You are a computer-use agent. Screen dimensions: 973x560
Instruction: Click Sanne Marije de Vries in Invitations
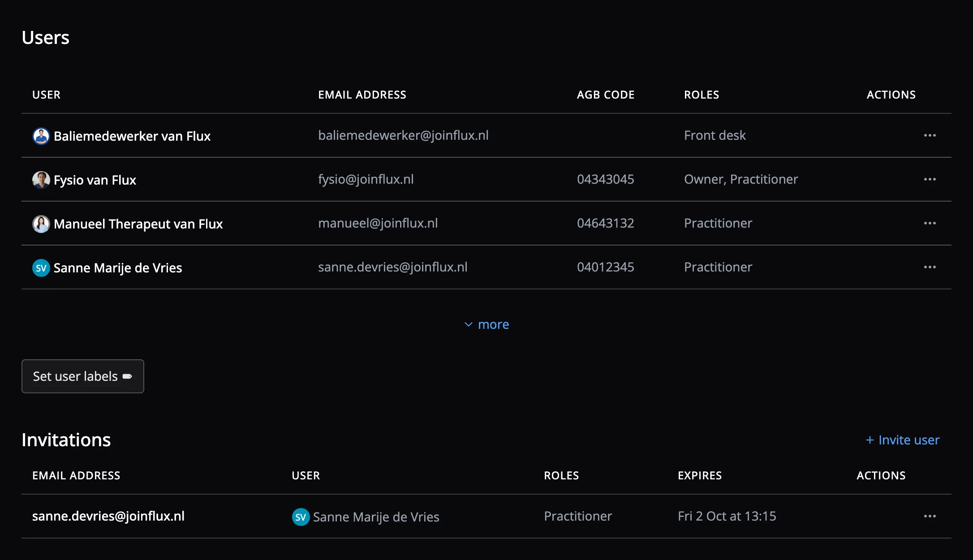(376, 517)
